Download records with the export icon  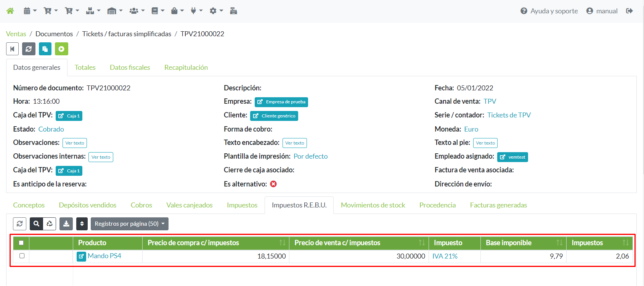coord(66,224)
